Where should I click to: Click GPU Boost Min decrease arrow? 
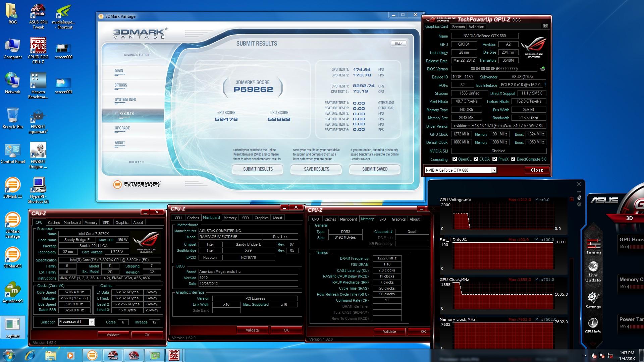628,247
